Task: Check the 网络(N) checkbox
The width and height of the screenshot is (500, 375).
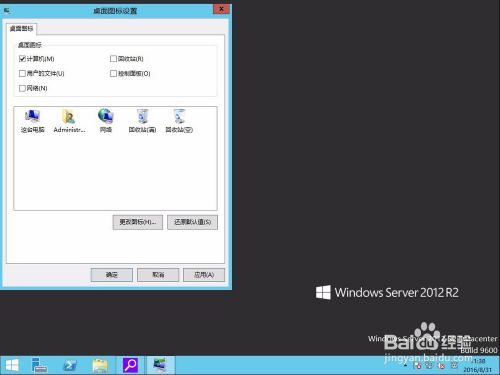Action: 22,88
